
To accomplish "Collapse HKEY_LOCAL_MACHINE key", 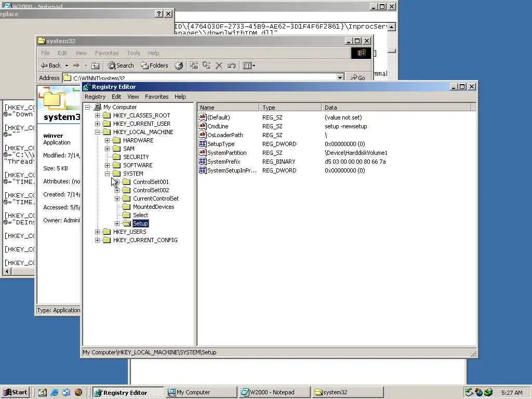I will pyautogui.click(x=97, y=132).
